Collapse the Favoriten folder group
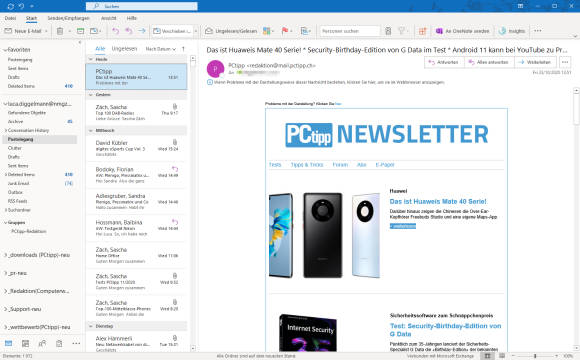The width and height of the screenshot is (580, 360). click(x=5, y=50)
